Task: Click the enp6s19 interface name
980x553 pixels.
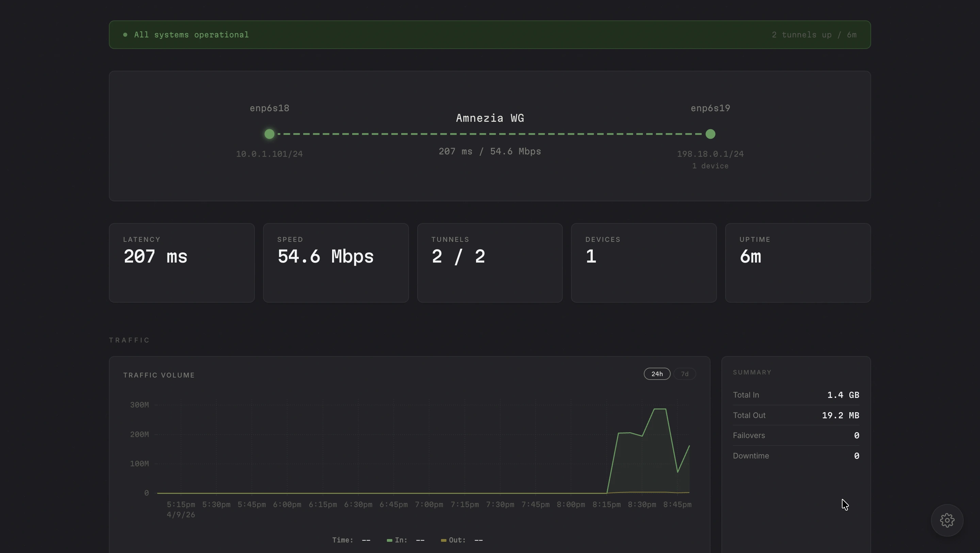Action: coord(710,108)
